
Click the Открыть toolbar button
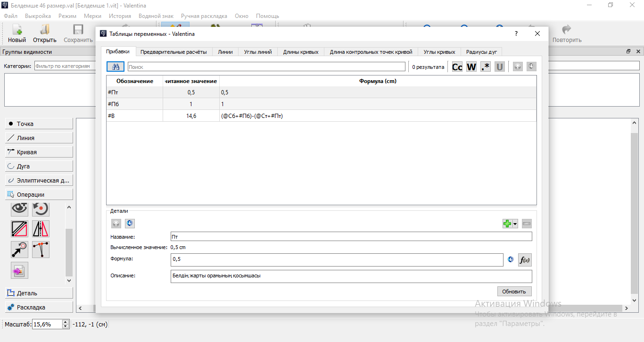click(x=45, y=33)
